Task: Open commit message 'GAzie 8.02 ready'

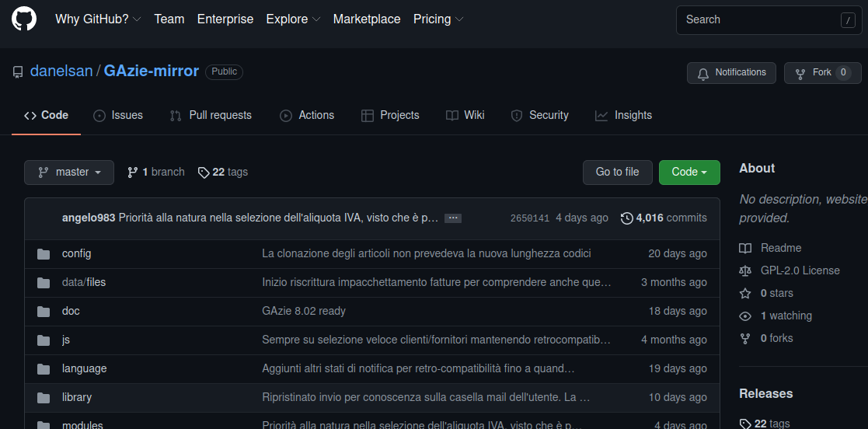Action: pyautogui.click(x=303, y=311)
